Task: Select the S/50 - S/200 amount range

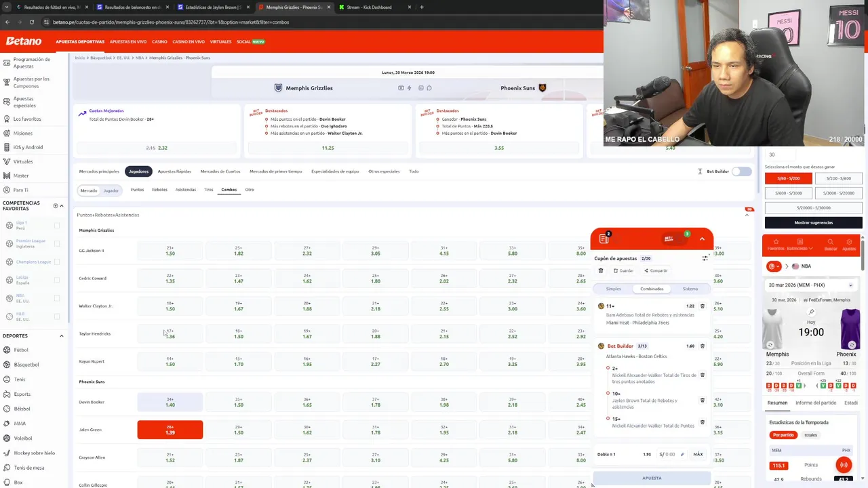Action: pyautogui.click(x=789, y=178)
